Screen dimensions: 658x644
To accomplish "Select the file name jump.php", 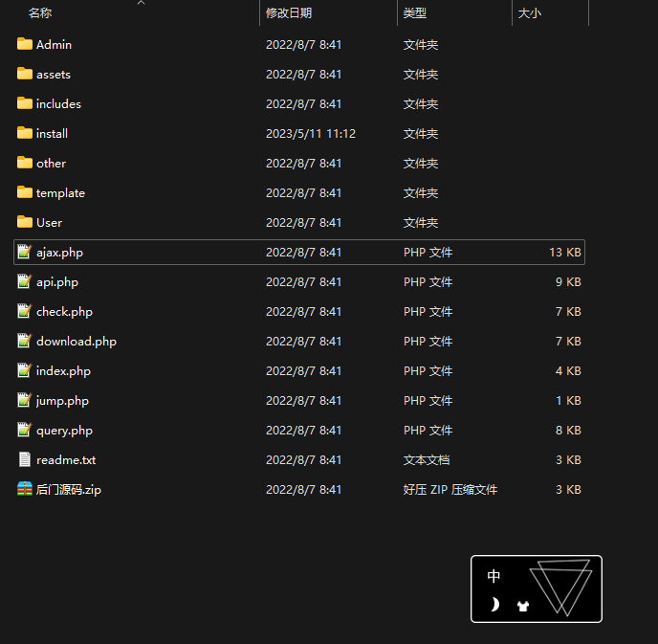I will click(62, 401).
